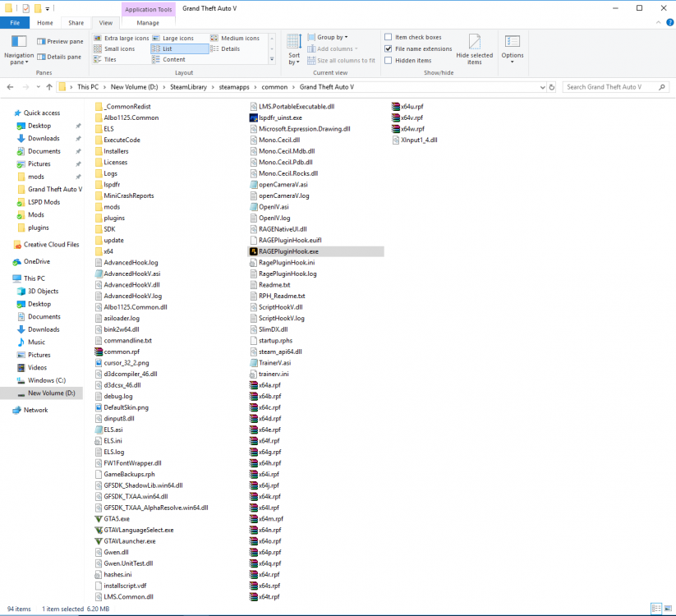Choose Extra large icons layout
676x616 pixels.
[x=122, y=38]
